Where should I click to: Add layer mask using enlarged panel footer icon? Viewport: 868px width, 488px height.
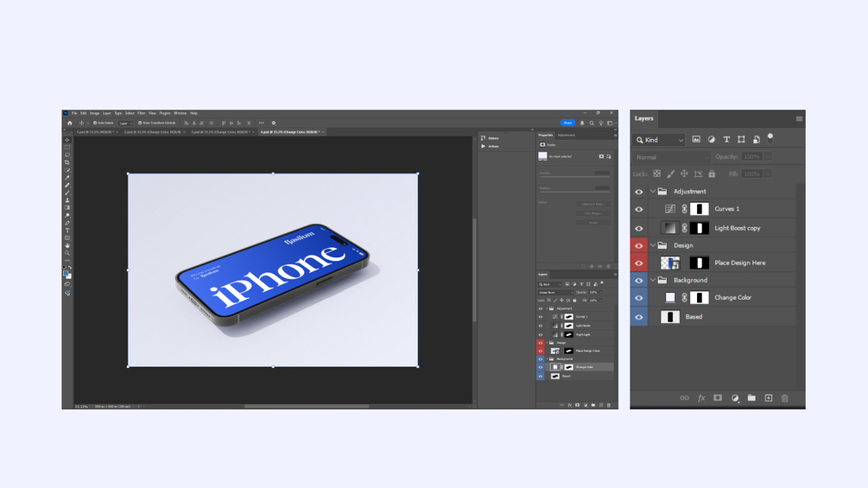pos(718,398)
